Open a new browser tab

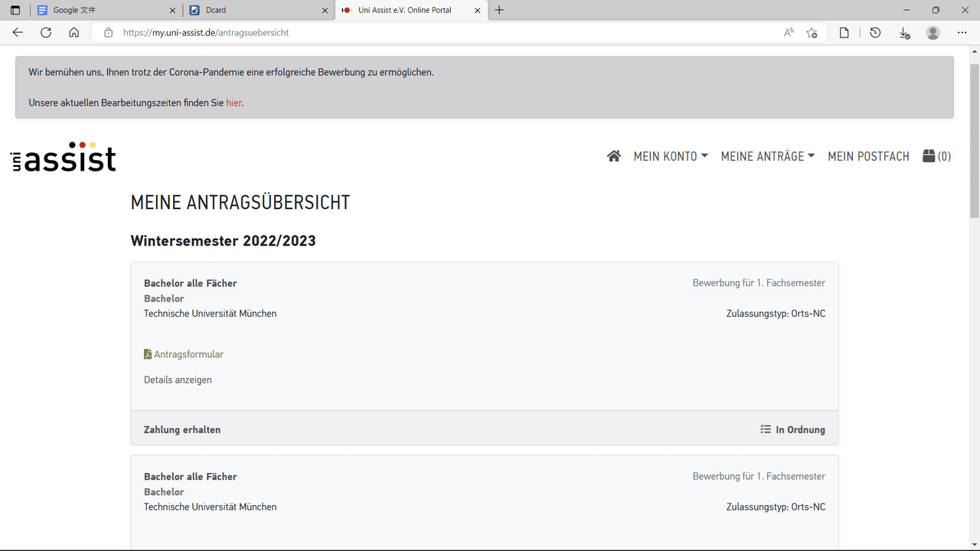click(x=499, y=10)
